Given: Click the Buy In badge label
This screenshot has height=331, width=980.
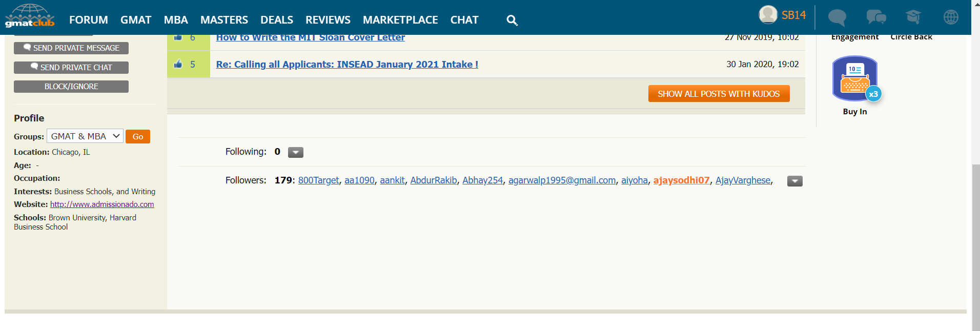Looking at the screenshot, I should coord(855,112).
